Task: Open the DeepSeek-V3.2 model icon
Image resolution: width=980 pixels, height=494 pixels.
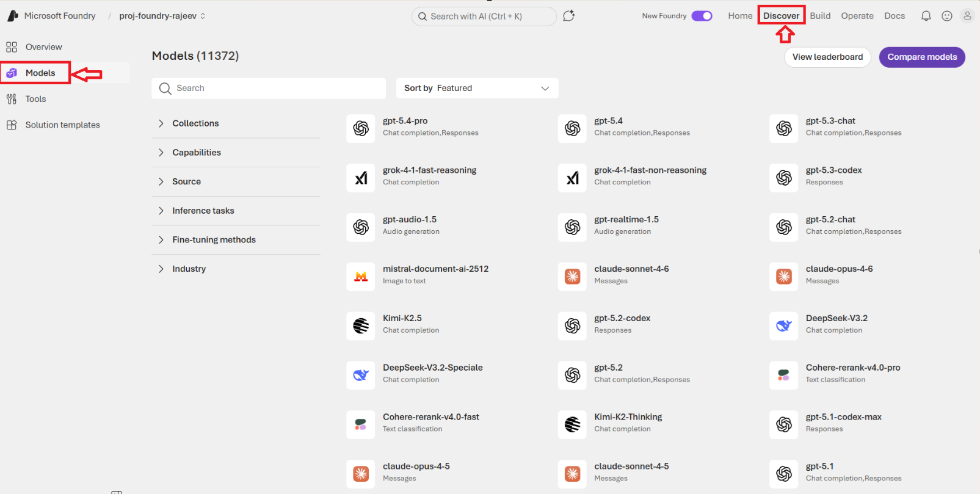Action: pyautogui.click(x=784, y=326)
